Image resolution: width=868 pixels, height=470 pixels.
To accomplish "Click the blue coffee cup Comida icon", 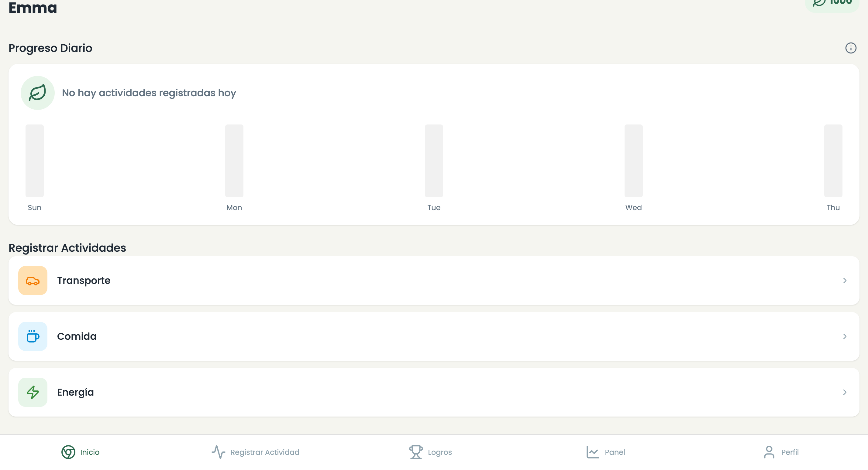I will 33,337.
